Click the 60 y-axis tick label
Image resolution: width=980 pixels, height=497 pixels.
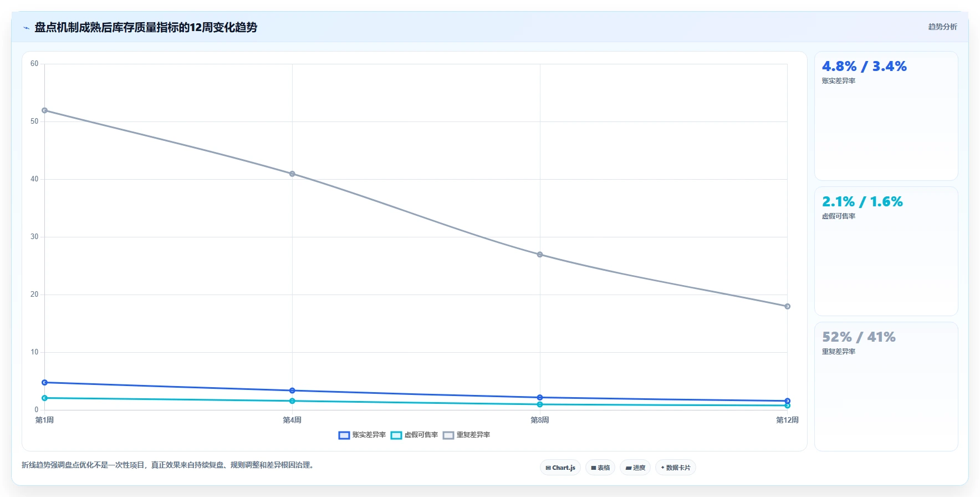point(34,64)
